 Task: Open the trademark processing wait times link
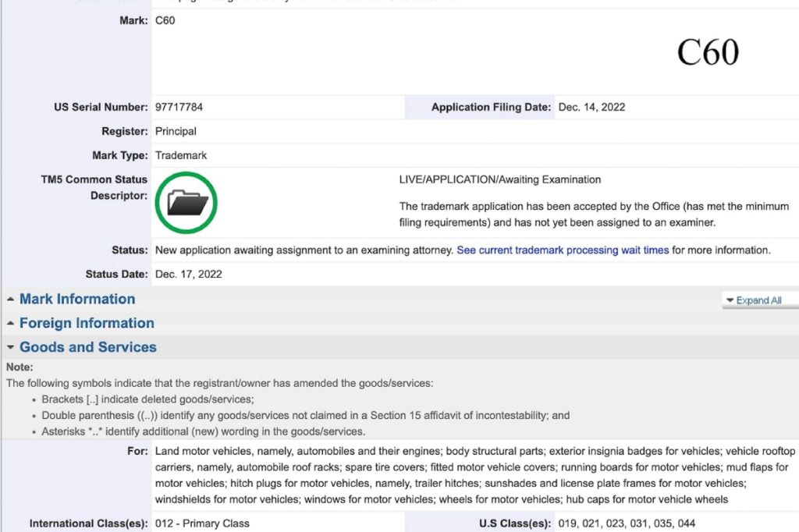(563, 250)
